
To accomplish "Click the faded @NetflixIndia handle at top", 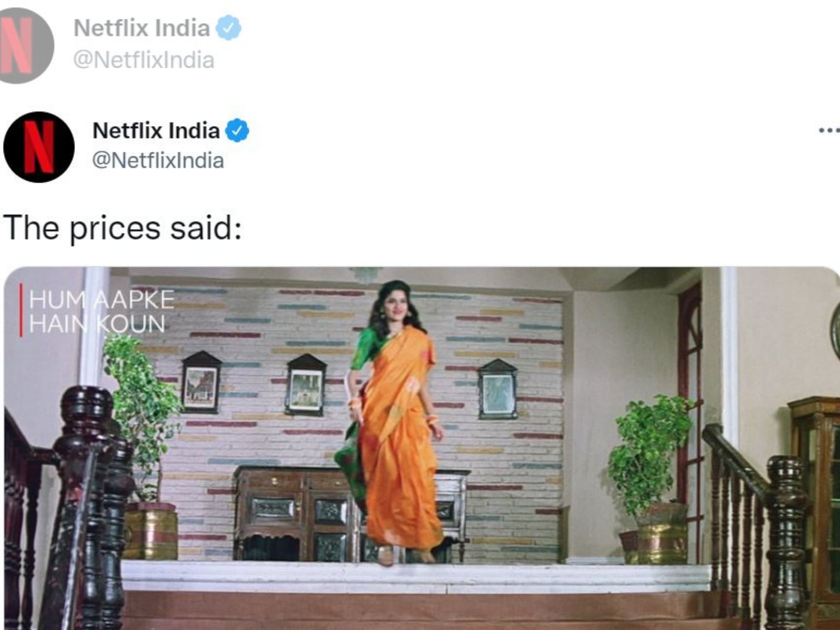I will [x=144, y=60].
